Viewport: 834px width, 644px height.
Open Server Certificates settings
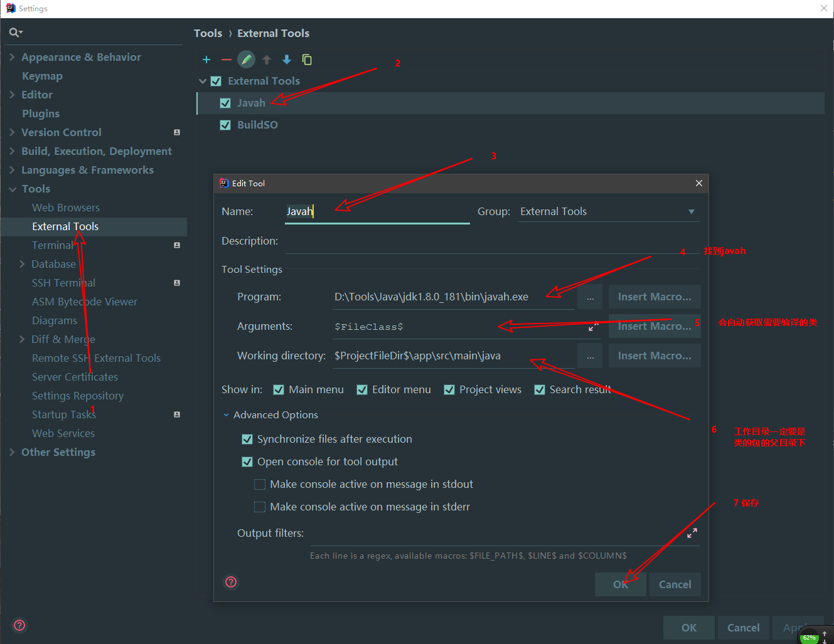pyautogui.click(x=75, y=377)
